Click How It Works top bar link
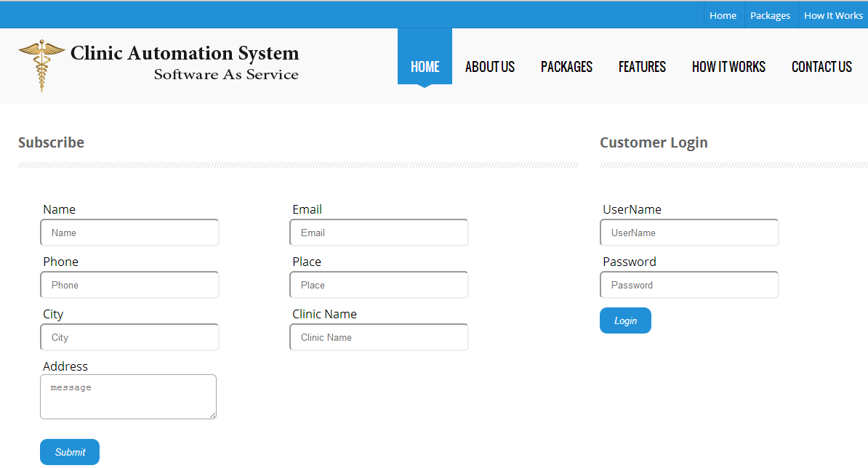 pyautogui.click(x=833, y=15)
